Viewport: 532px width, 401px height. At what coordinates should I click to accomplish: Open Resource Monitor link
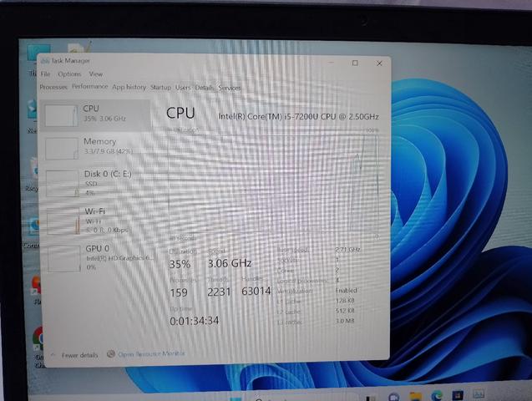(151, 354)
